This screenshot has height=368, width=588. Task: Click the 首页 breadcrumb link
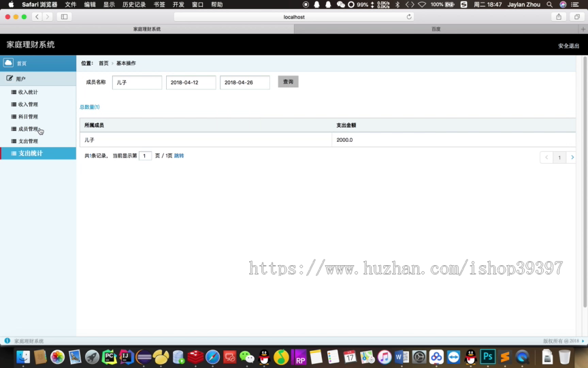pos(103,63)
